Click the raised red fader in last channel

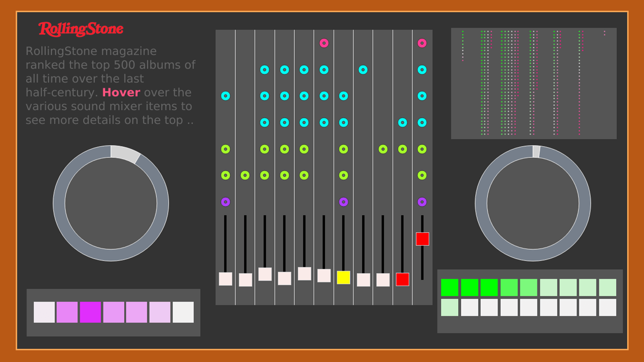click(422, 239)
